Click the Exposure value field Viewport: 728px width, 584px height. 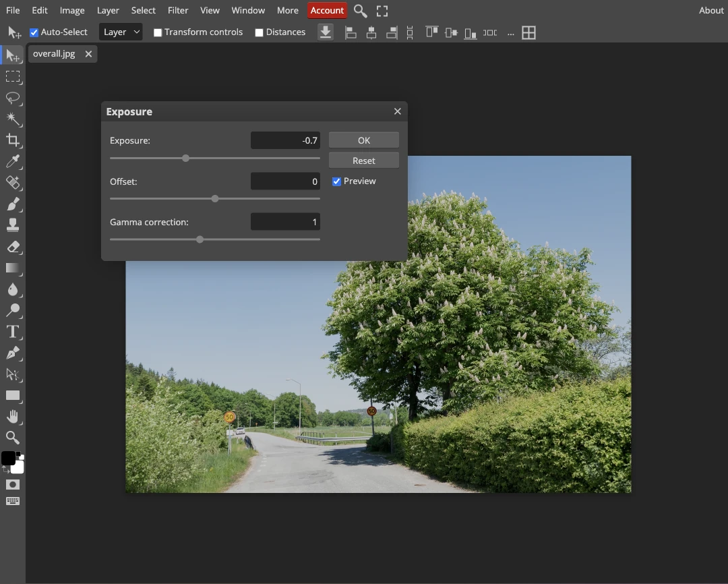click(x=285, y=140)
